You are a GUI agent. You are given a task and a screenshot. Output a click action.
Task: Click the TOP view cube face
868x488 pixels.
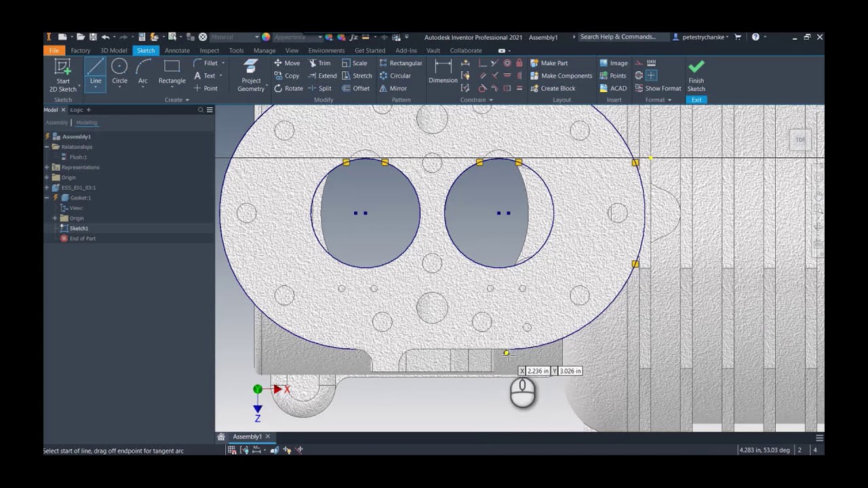pos(800,140)
